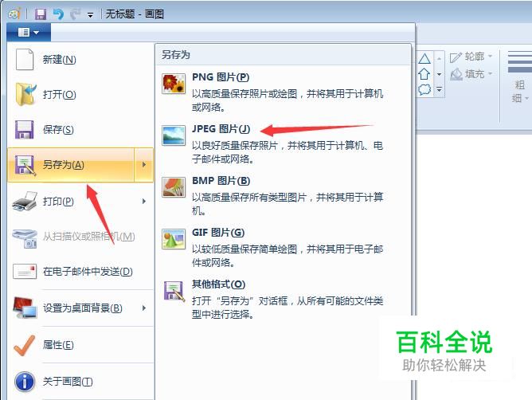
Task: Save as PNG 图片(P)
Action: [x=283, y=92]
